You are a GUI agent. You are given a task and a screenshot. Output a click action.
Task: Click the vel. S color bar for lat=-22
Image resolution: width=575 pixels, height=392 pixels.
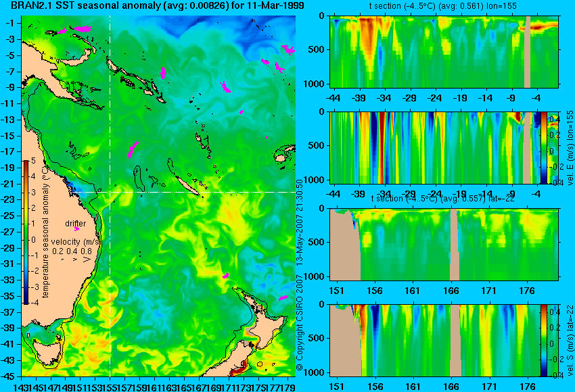(x=543, y=341)
